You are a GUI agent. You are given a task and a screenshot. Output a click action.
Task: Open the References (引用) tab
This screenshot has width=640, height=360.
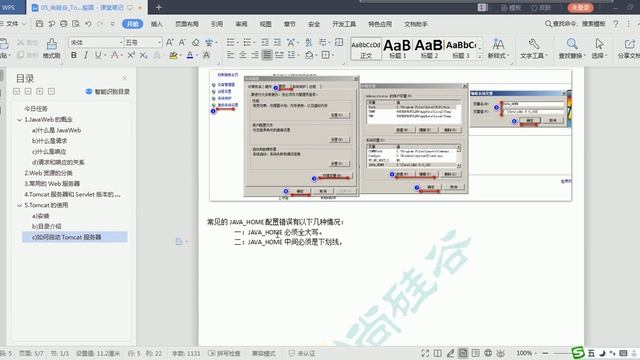point(217,24)
